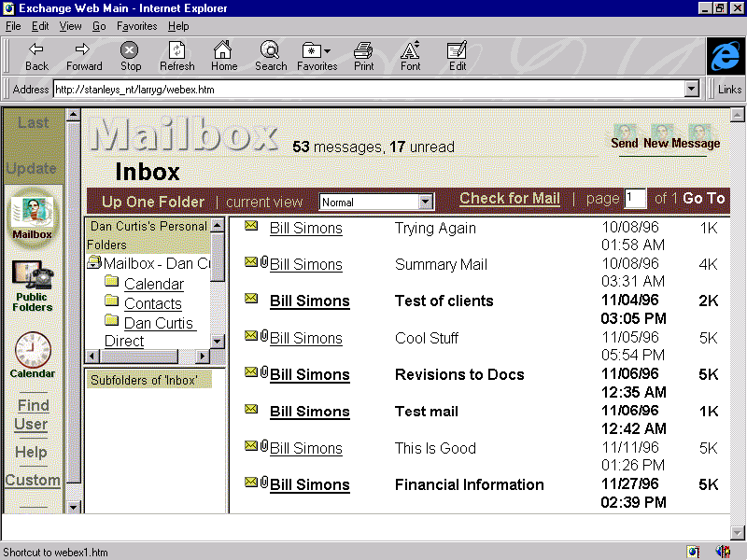
Task: Select the Contacts folder in tree
Action: (152, 303)
